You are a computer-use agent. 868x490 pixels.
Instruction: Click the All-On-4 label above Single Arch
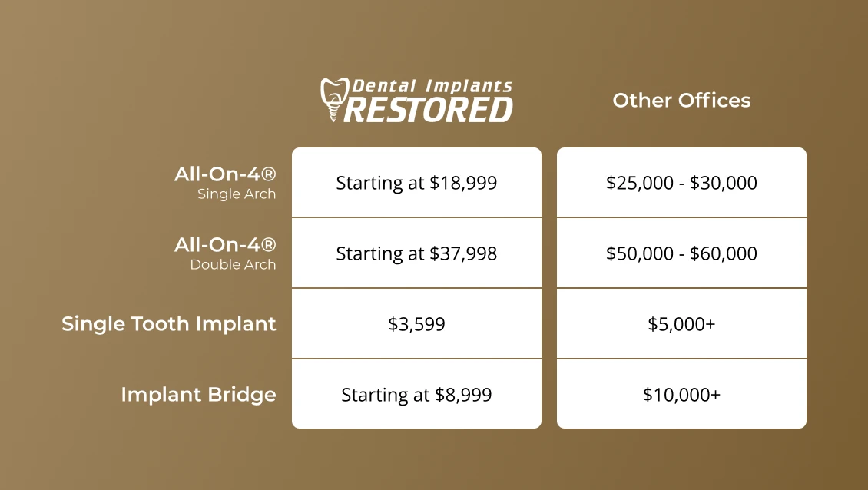[225, 174]
